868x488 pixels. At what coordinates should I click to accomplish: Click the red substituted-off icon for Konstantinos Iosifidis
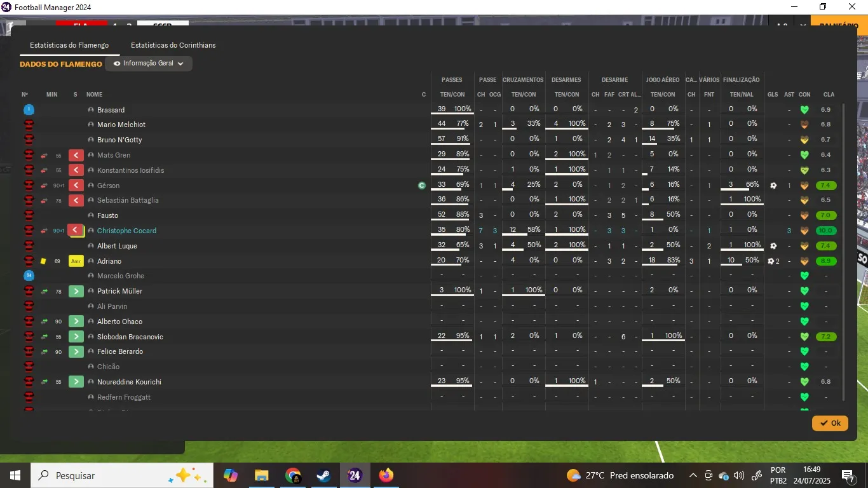click(76, 170)
